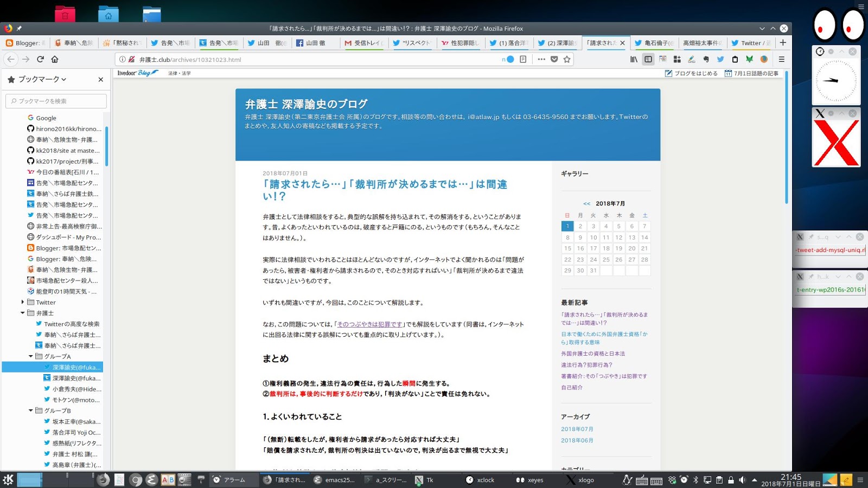Open the article title link 請求されたら

(385, 190)
